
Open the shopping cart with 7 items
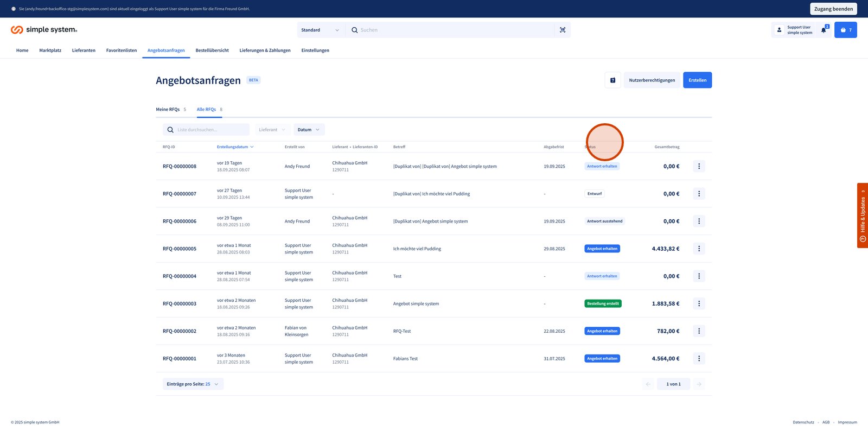[x=845, y=30]
